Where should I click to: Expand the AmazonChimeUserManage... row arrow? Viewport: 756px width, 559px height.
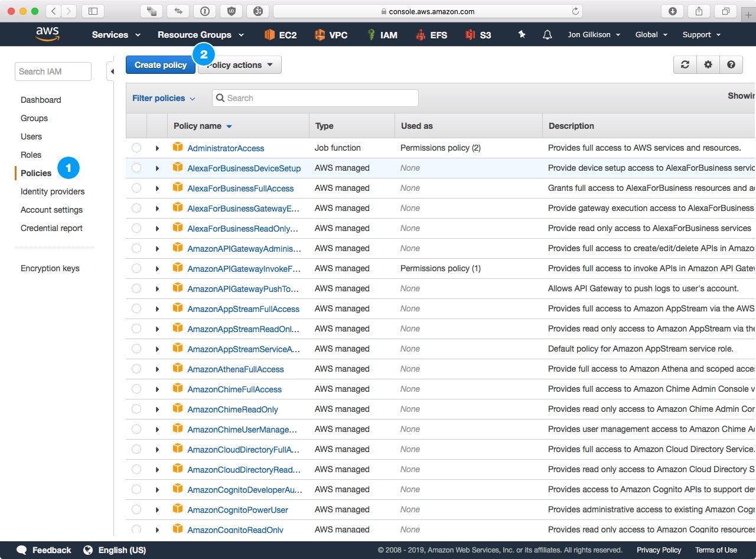coord(157,430)
